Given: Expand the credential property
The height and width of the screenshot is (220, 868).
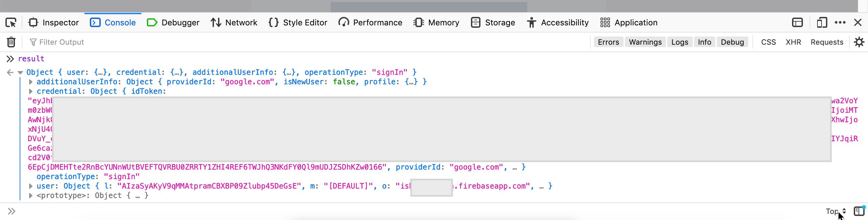Looking at the screenshot, I should [31, 91].
